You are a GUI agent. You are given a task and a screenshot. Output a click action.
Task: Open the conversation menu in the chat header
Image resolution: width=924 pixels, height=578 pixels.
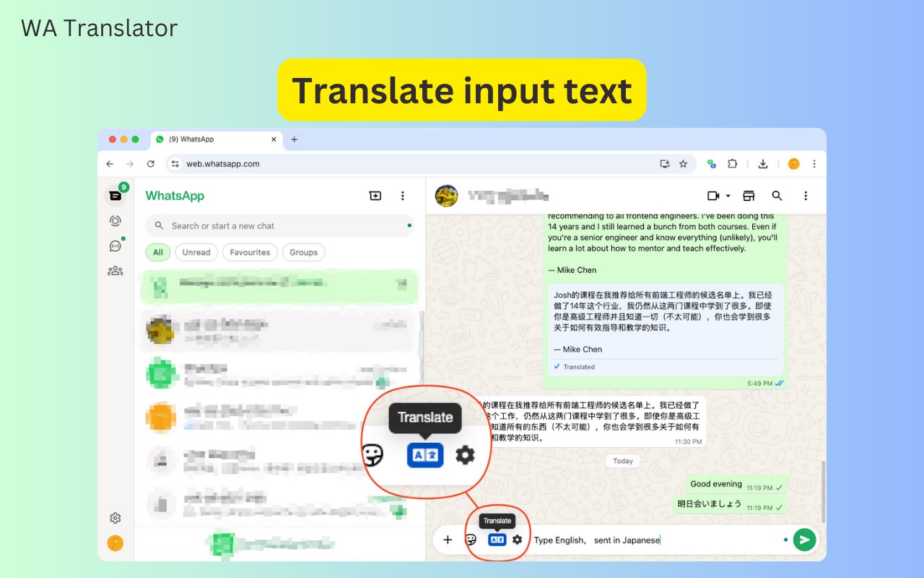tap(806, 196)
